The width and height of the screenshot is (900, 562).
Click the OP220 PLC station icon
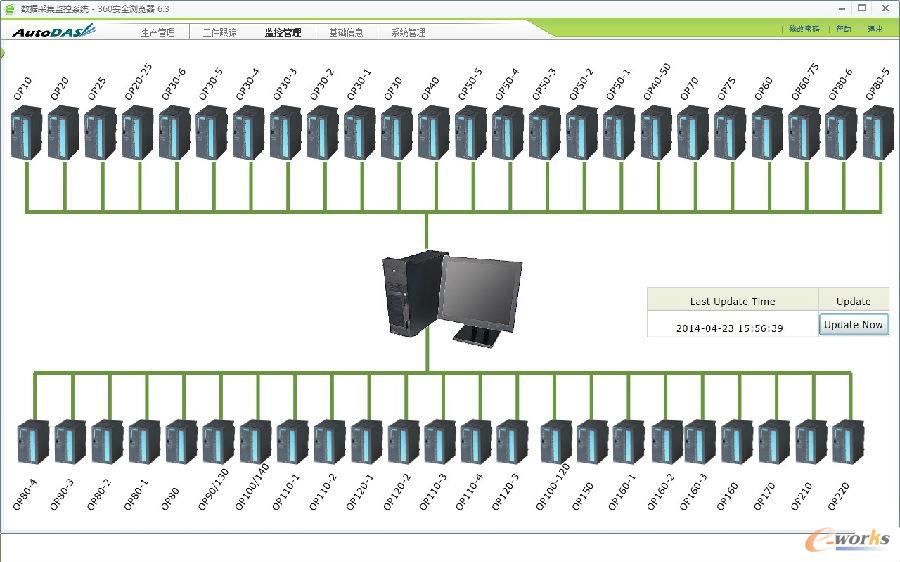point(847,442)
